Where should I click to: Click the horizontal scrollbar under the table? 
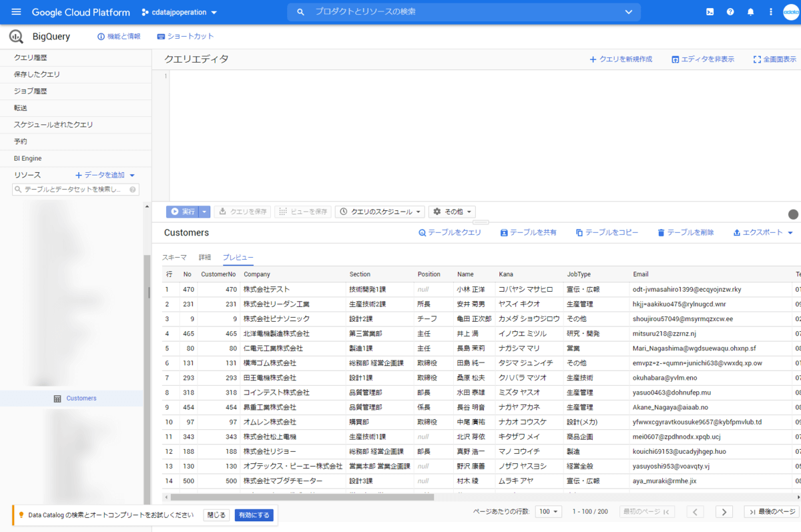click(302, 497)
